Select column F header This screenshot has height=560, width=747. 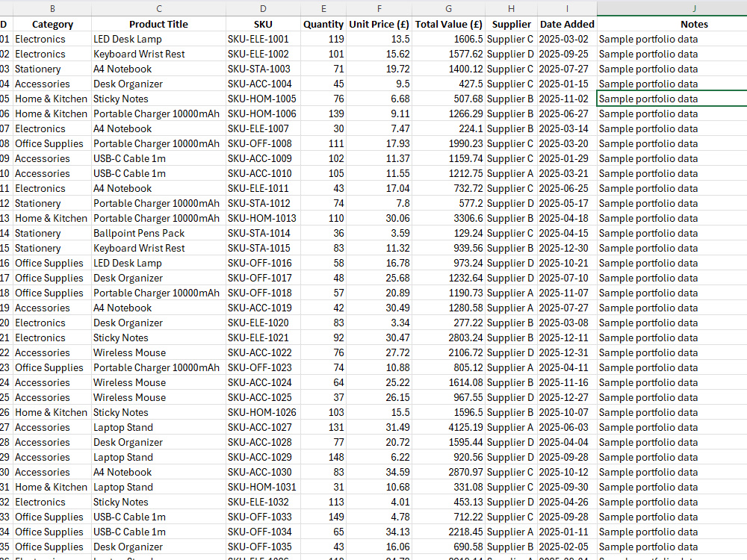pyautogui.click(x=379, y=8)
